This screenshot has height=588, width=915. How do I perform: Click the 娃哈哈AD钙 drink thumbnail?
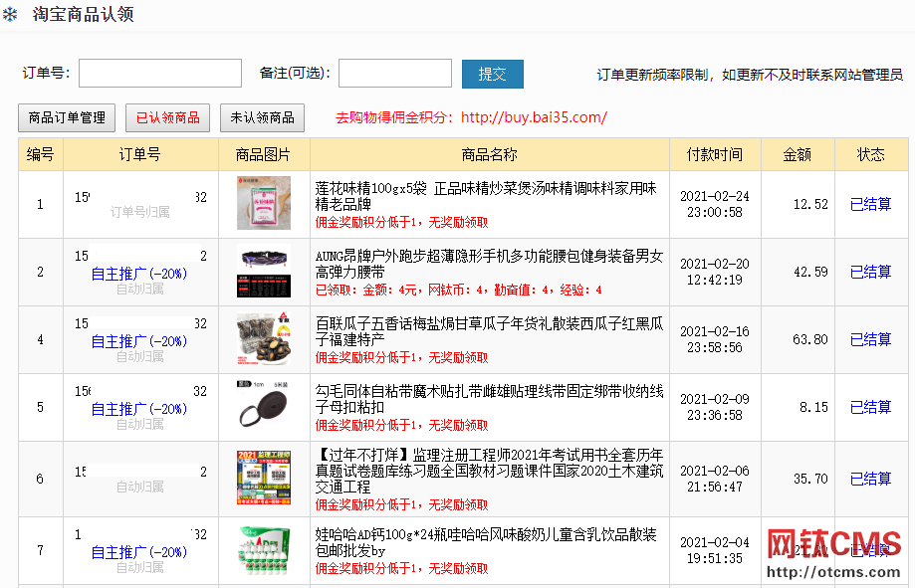[264, 550]
